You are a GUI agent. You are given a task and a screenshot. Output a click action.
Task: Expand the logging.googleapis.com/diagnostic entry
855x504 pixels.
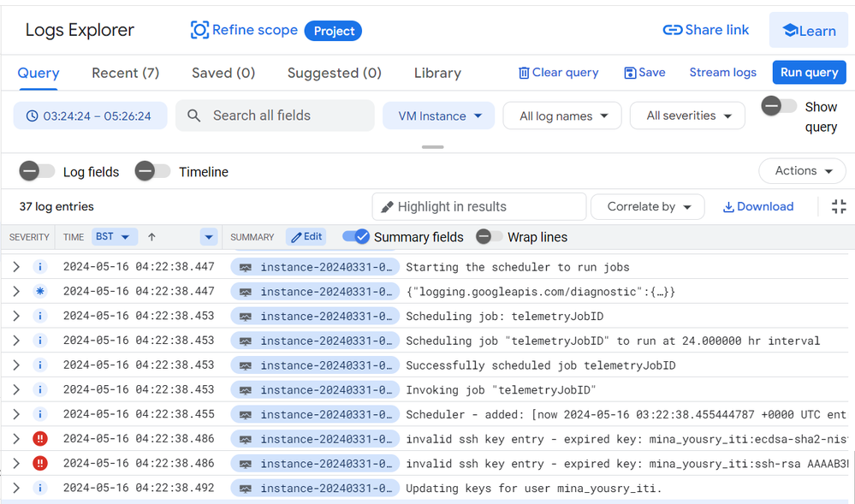point(15,291)
